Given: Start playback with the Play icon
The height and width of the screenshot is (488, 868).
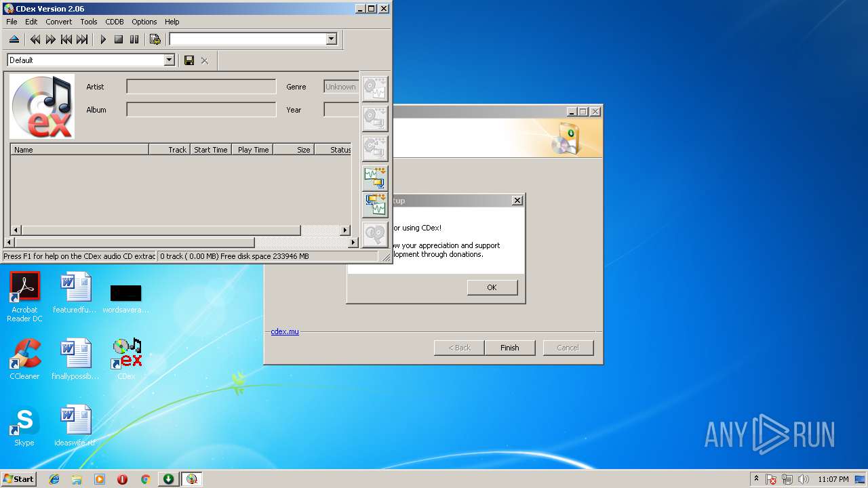Looking at the screenshot, I should pos(103,39).
